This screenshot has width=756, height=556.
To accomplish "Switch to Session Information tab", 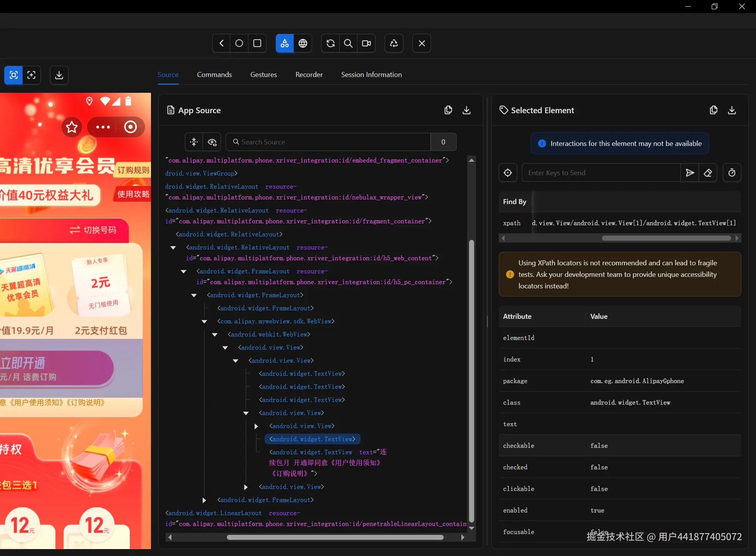I will 371,75.
